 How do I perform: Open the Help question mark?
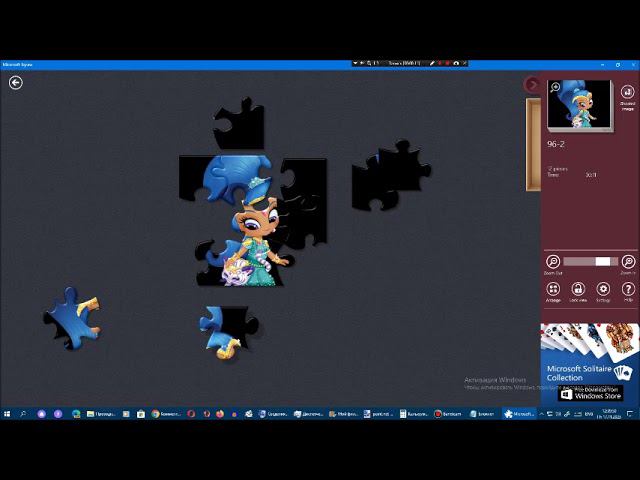click(628, 289)
